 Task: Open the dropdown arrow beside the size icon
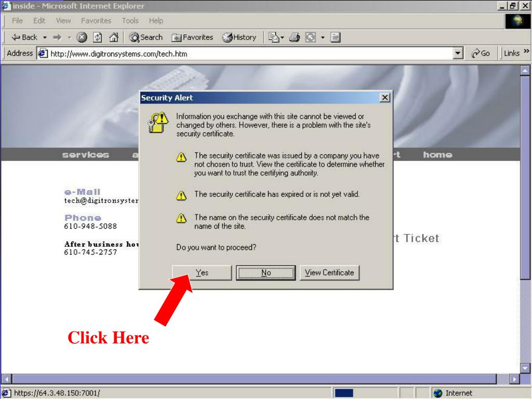[x=323, y=37]
